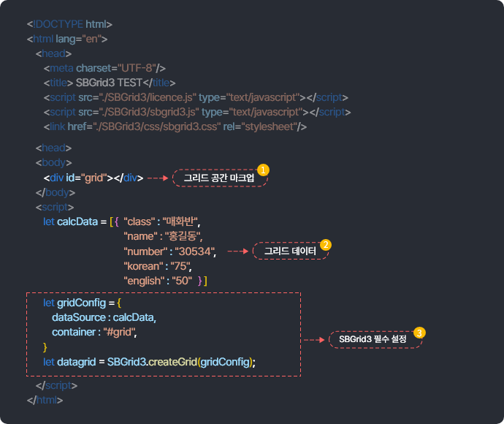Click the sbgrid3.js script tag line
Image resolution: width=504 pixels, height=424 pixels.
click(x=196, y=112)
